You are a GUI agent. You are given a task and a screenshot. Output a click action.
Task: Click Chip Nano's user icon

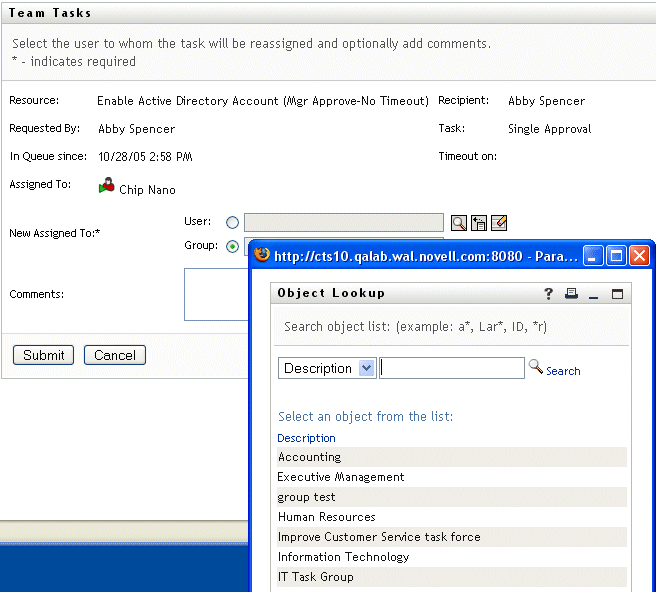point(107,186)
